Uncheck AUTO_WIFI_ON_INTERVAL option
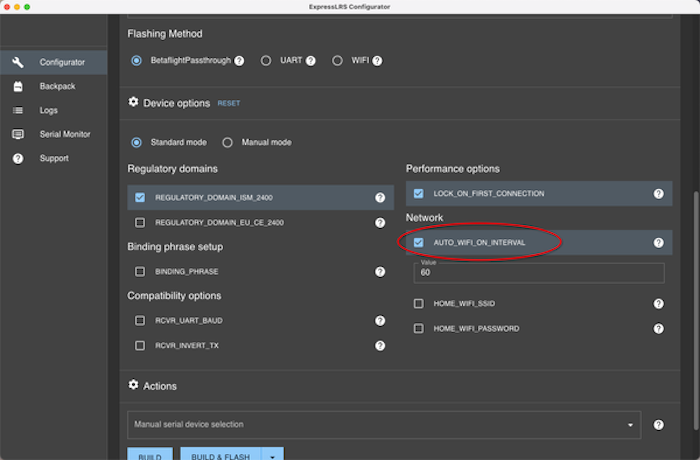Image resolution: width=700 pixels, height=460 pixels. [419, 243]
